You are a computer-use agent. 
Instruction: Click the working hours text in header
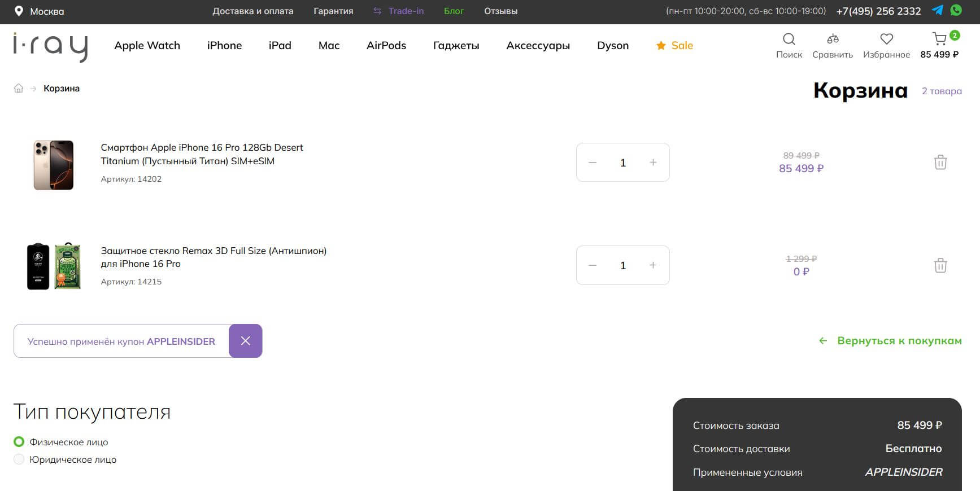pos(746,11)
